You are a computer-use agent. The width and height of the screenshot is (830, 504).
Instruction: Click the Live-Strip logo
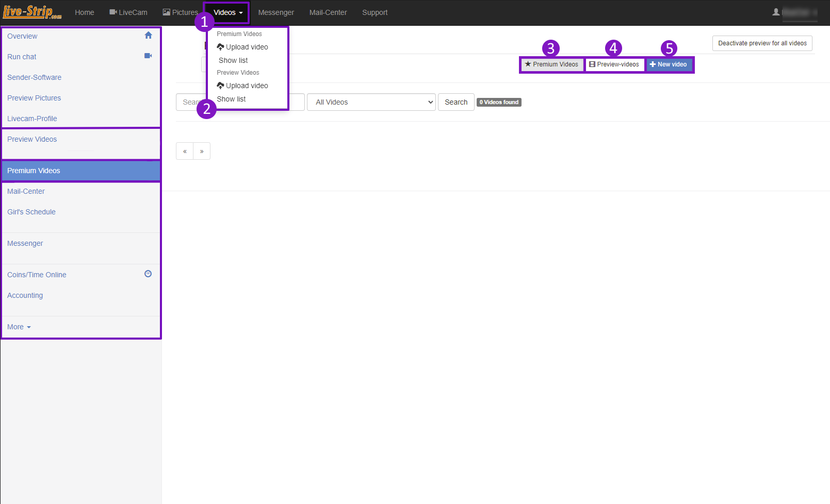coord(32,12)
